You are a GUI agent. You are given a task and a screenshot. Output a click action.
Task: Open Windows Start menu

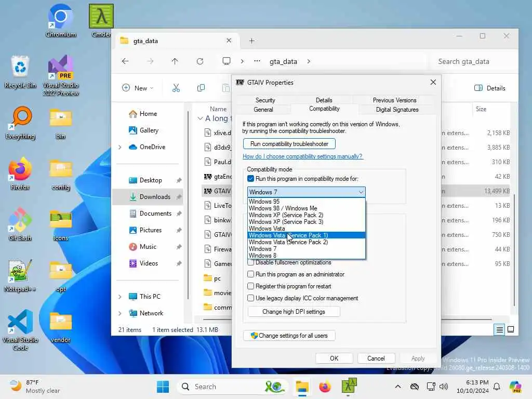tap(163, 387)
